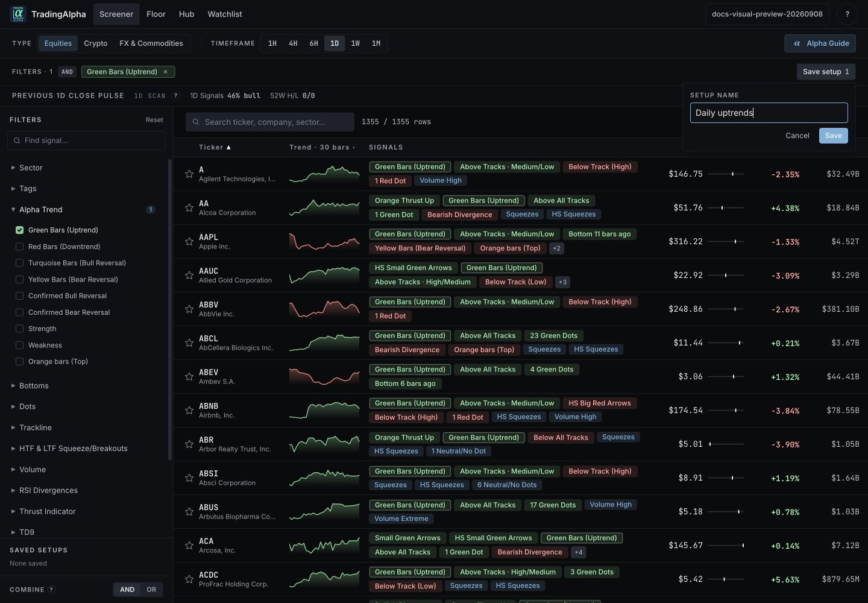Choose the 1W timeframe
868x603 pixels.
click(x=355, y=43)
